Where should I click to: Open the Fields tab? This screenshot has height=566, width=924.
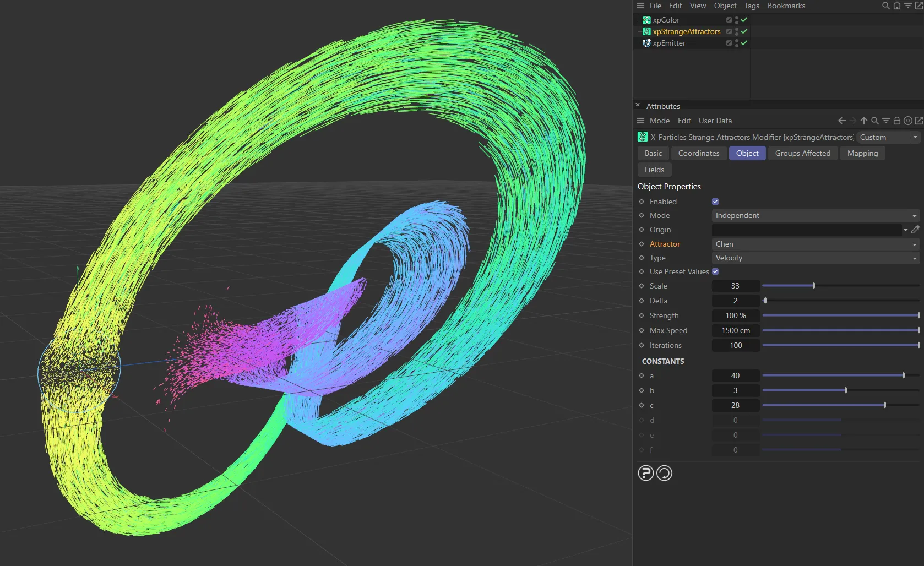[x=654, y=170]
